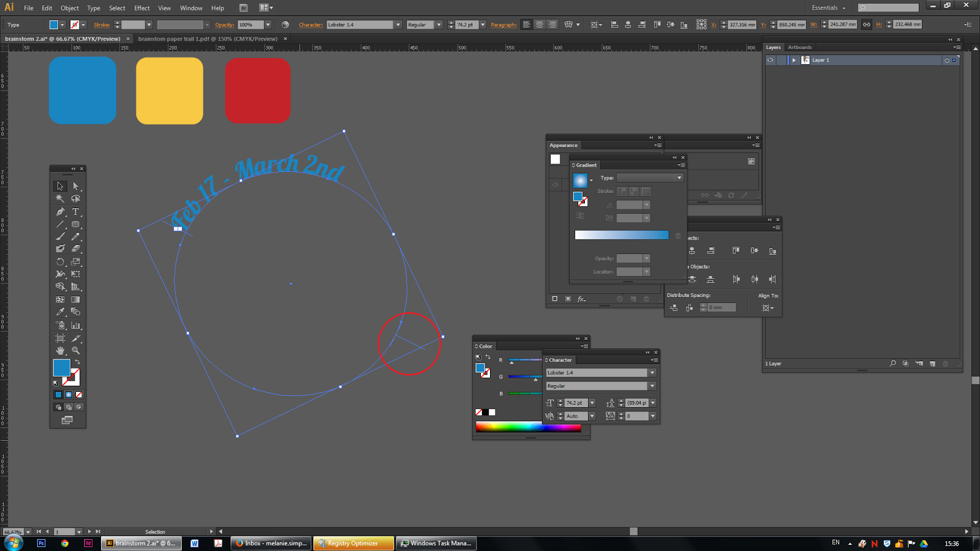Viewport: 980px width, 551px height.
Task: Click the gradient slider bar in Gradient panel
Action: click(x=622, y=235)
